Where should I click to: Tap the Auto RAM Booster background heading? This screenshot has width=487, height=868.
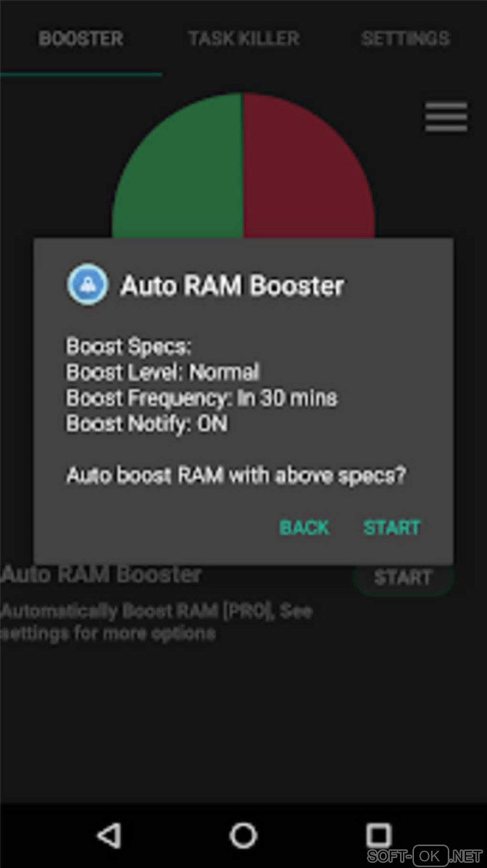(101, 574)
